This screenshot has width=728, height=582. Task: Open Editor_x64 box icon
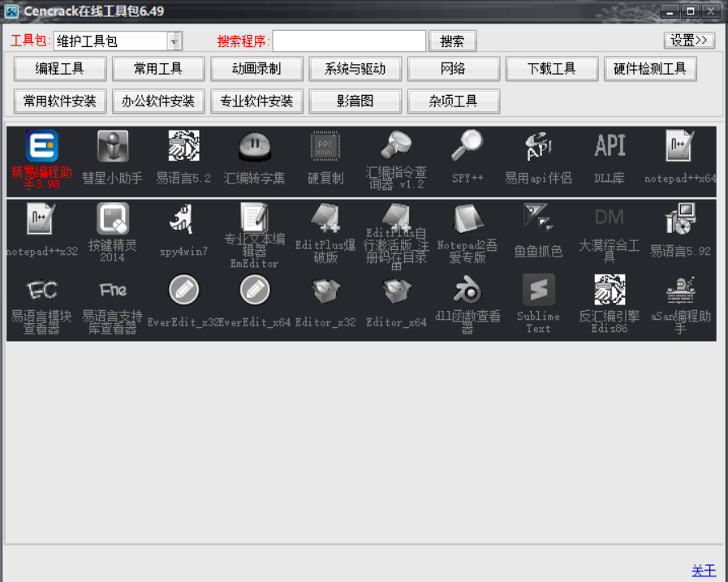pos(396,291)
